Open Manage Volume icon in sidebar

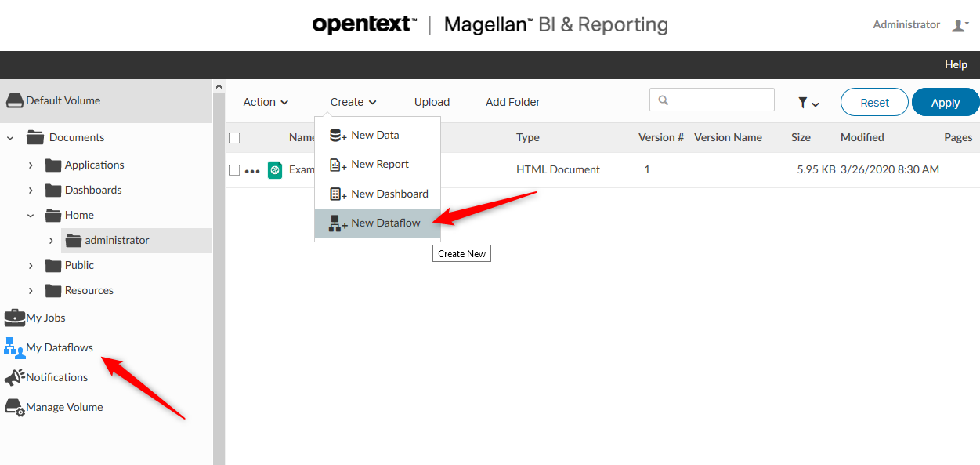point(15,407)
